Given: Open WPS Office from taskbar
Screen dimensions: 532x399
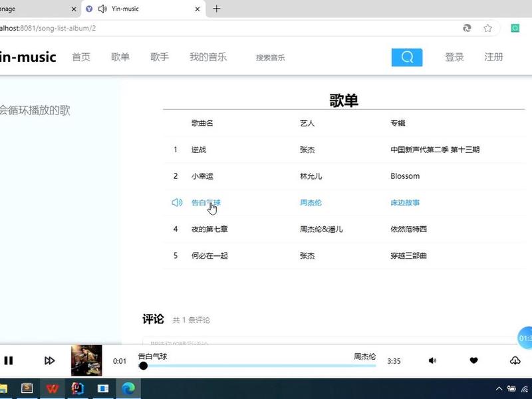Looking at the screenshot, I should tap(53, 388).
